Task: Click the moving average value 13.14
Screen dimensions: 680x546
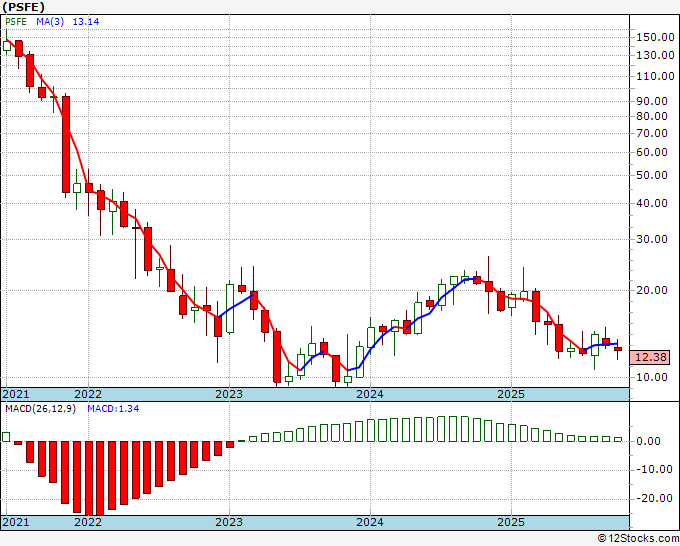Action: point(86,22)
